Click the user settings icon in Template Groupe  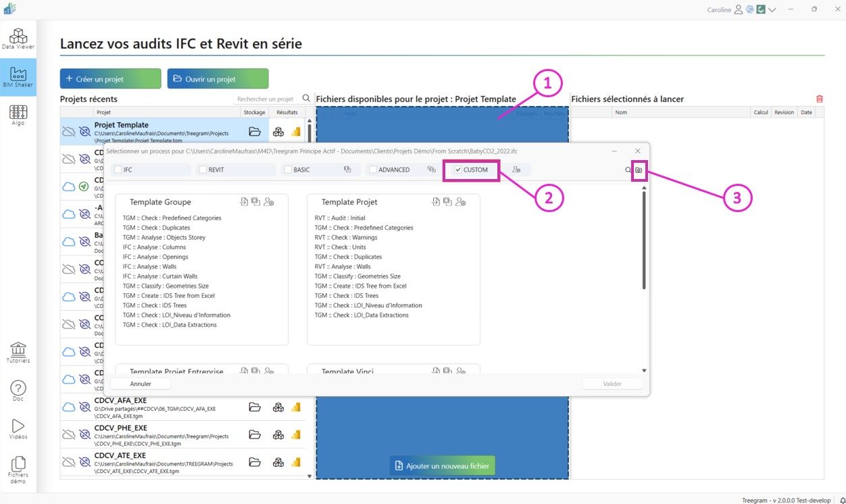(269, 202)
